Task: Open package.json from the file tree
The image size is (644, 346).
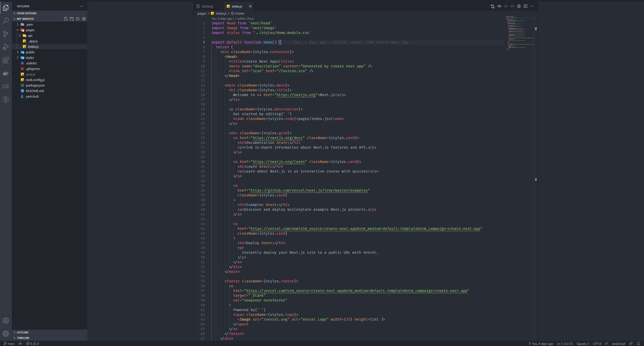Action: 35,85
